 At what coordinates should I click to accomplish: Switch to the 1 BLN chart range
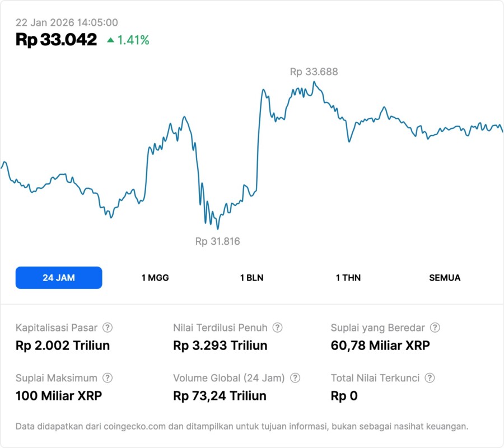click(251, 278)
